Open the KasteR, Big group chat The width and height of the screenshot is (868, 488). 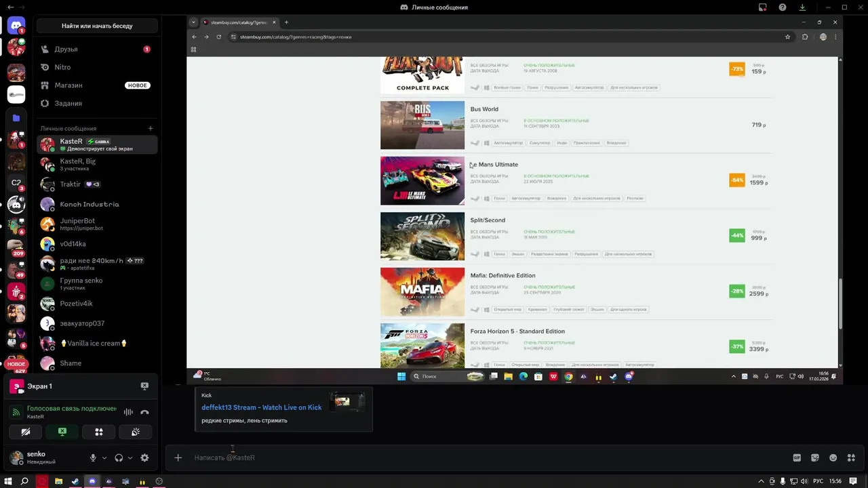(97, 164)
